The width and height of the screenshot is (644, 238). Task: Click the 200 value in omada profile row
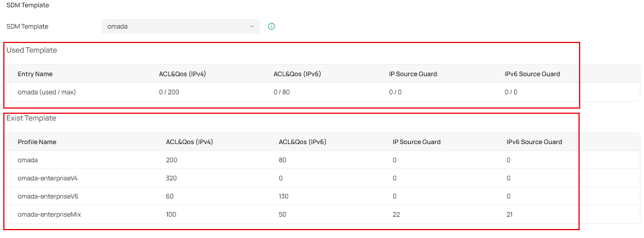[x=171, y=160]
